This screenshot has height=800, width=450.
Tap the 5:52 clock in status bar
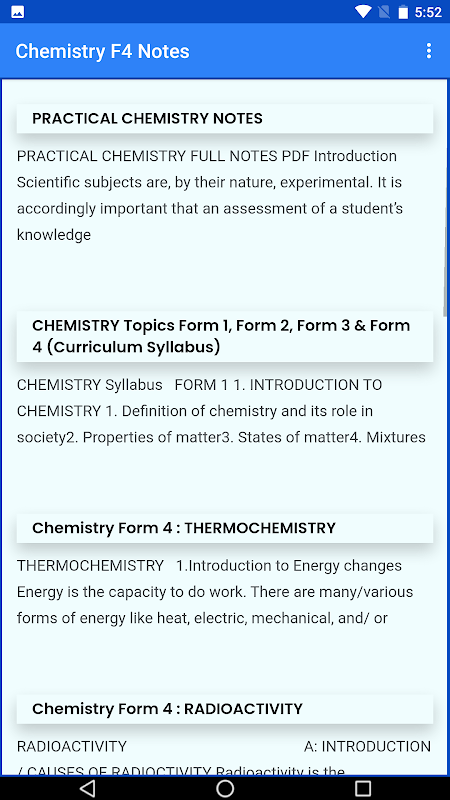point(428,12)
